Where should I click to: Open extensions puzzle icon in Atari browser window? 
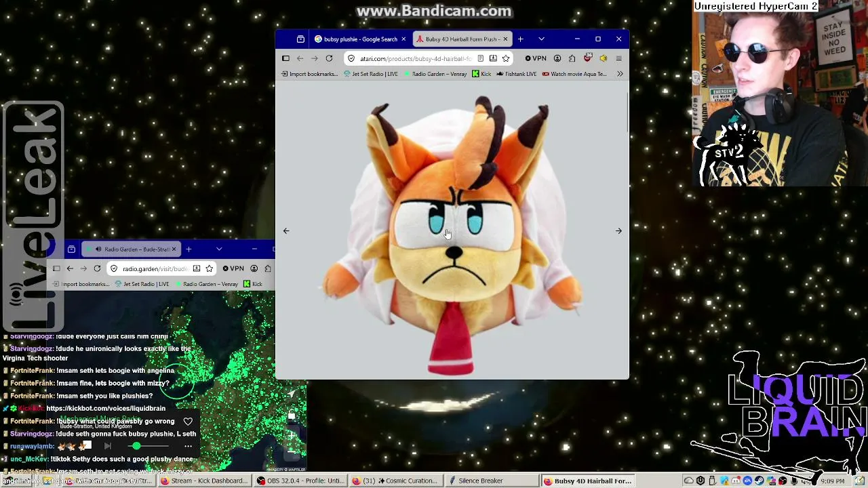572,58
